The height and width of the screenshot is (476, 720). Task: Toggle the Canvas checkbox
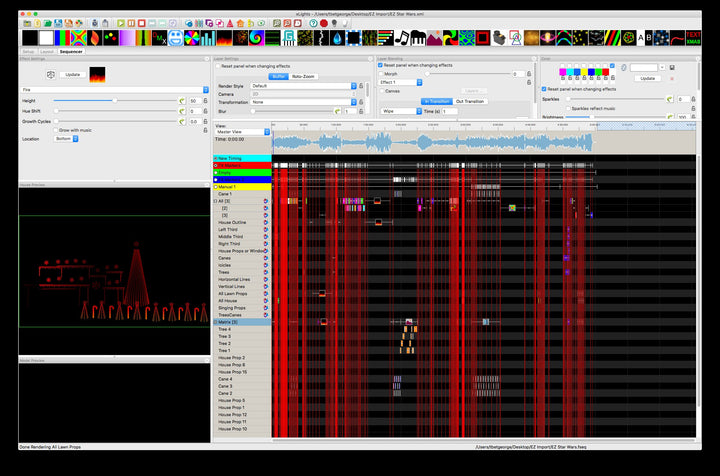[x=381, y=91]
